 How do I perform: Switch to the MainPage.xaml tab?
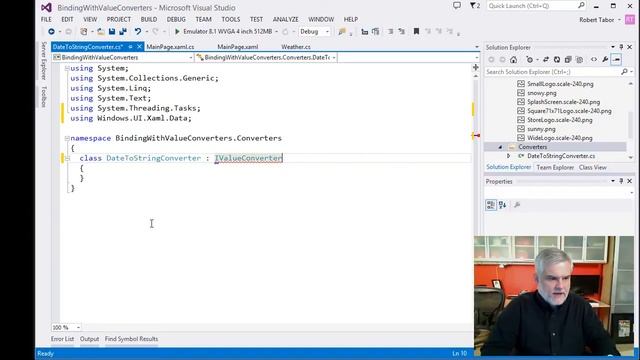coord(238,47)
